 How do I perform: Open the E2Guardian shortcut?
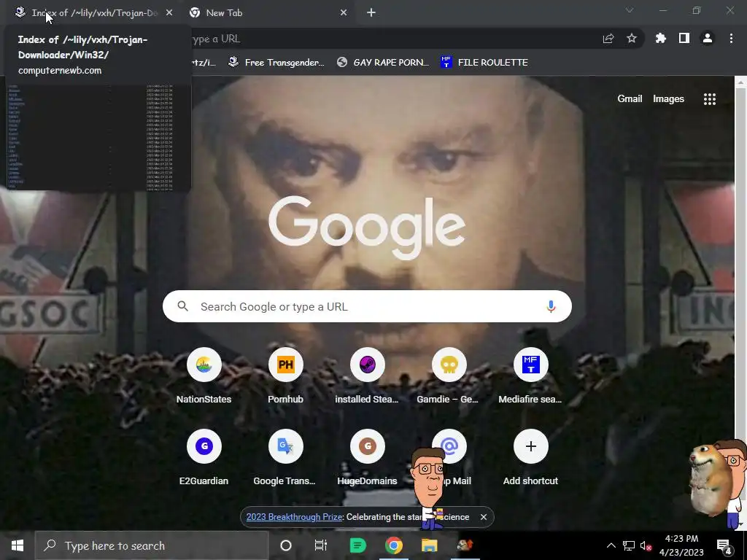click(x=204, y=446)
